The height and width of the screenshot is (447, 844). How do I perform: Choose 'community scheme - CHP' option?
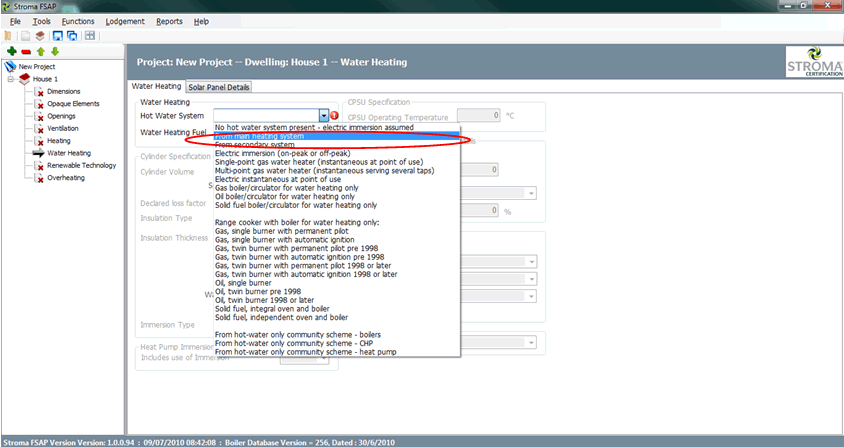point(337,343)
